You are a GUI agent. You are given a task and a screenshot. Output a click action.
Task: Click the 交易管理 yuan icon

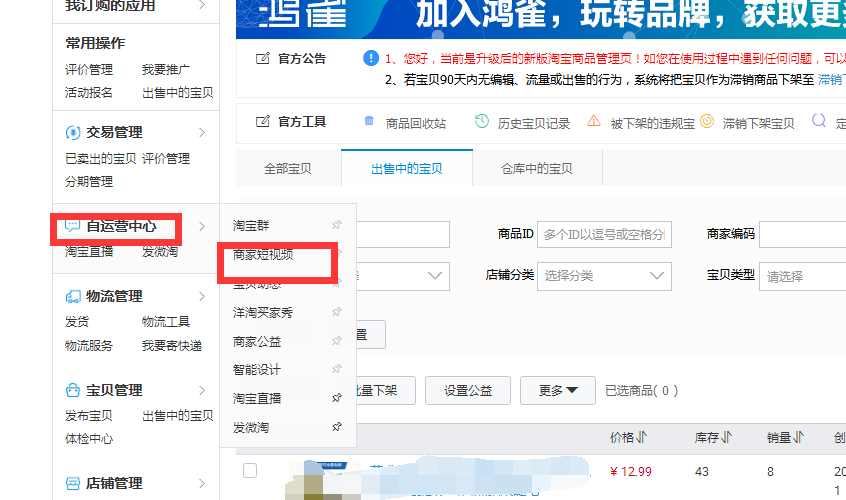73,132
